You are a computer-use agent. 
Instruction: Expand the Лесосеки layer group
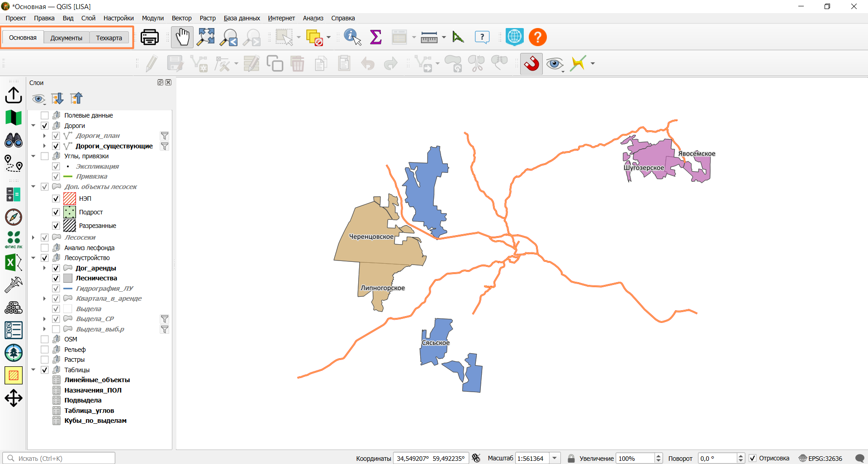tap(33, 237)
